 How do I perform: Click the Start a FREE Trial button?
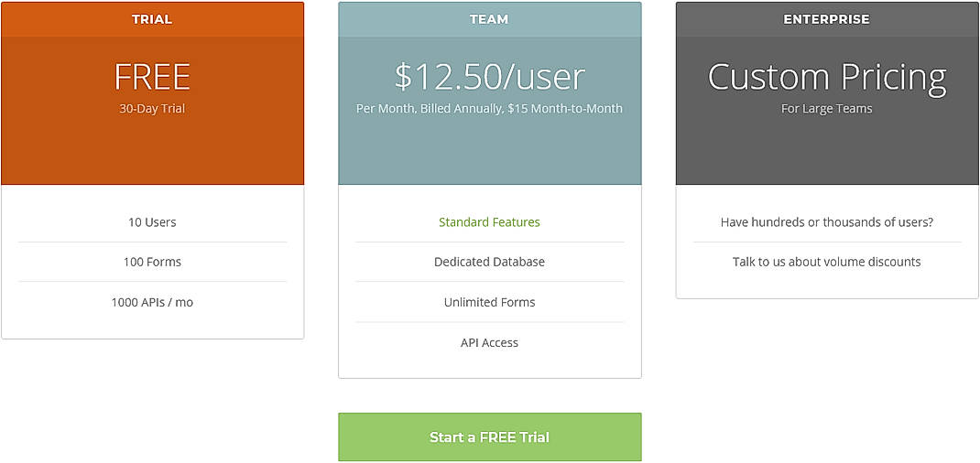click(x=489, y=437)
